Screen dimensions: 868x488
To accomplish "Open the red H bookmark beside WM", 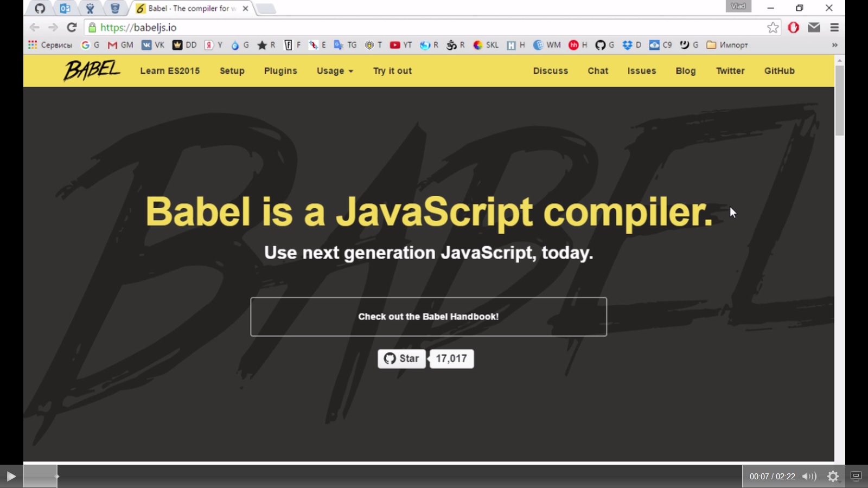I will click(578, 45).
